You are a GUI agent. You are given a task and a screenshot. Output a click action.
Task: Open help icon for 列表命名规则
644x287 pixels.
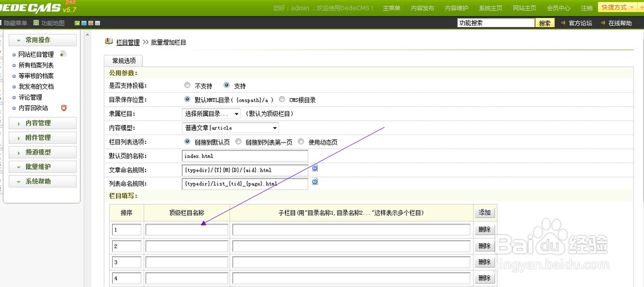pos(315,182)
